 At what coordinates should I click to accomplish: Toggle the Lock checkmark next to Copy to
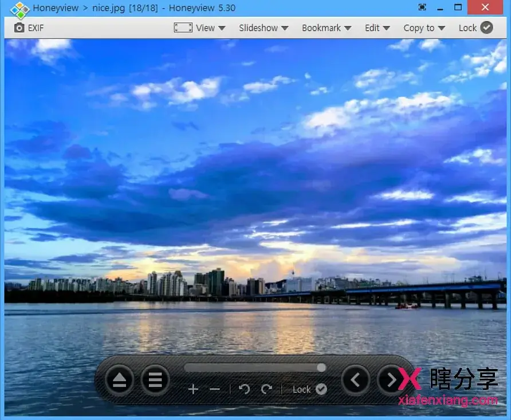486,27
